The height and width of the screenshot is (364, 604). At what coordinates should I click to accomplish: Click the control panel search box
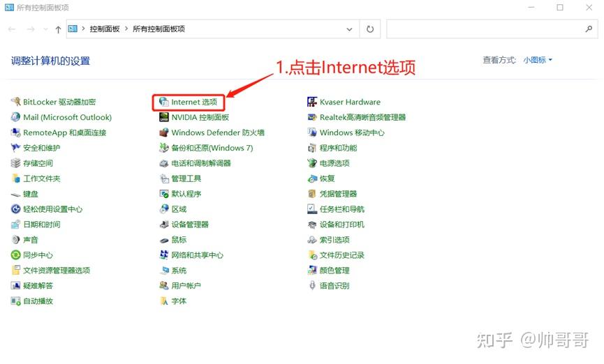pyautogui.click(x=492, y=29)
